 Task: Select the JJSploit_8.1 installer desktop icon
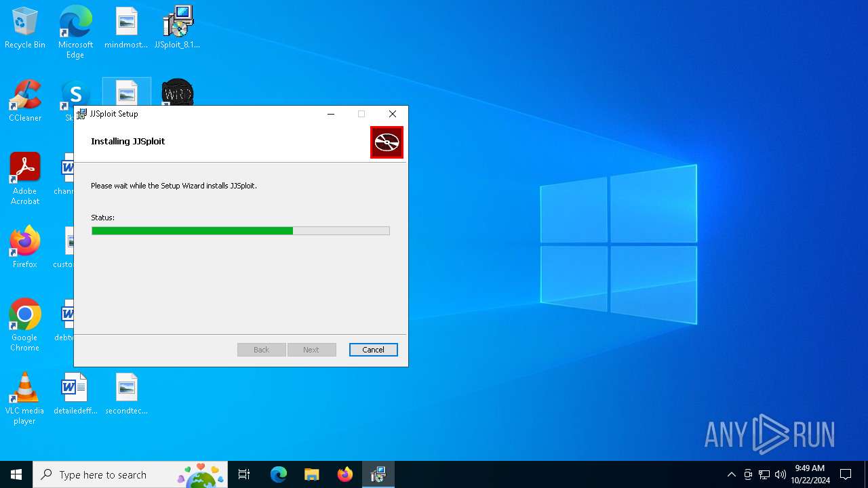[x=177, y=28]
